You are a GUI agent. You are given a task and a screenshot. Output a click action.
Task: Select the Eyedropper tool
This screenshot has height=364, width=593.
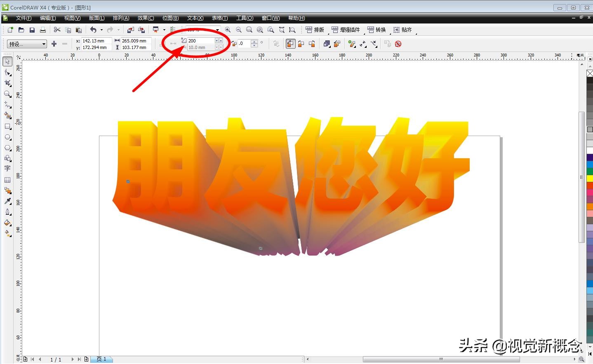tap(7, 201)
